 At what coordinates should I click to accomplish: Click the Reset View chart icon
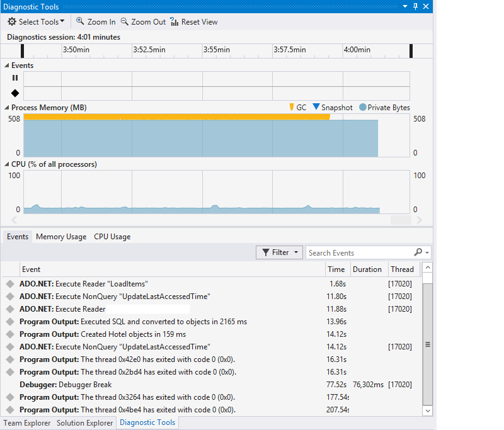(175, 21)
